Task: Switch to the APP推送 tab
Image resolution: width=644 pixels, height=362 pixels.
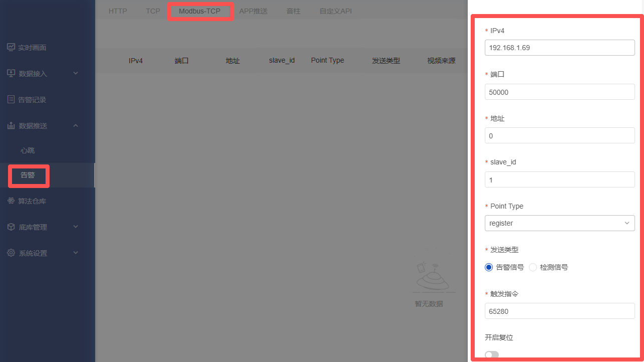Action: 253,11
